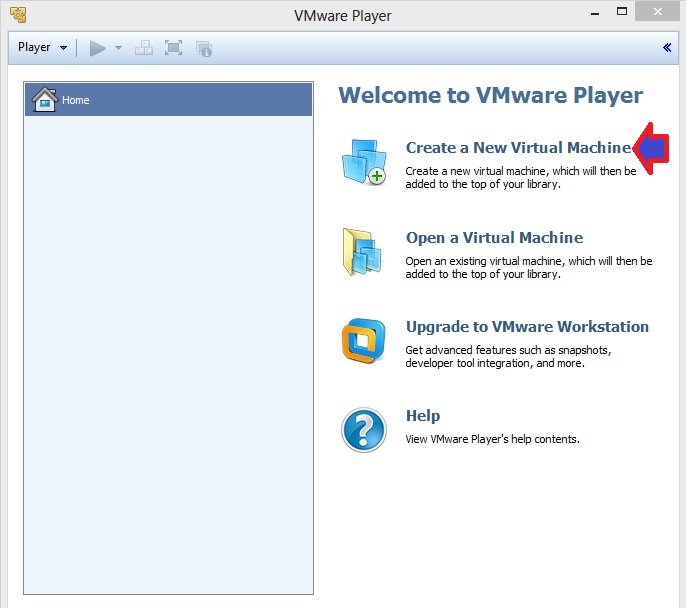The height and width of the screenshot is (609, 686).
Task: Click the VMware Workstation upgrade icon
Action: point(364,341)
